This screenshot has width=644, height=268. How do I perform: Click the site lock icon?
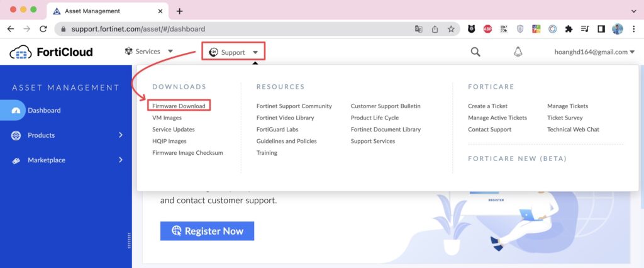(x=64, y=29)
